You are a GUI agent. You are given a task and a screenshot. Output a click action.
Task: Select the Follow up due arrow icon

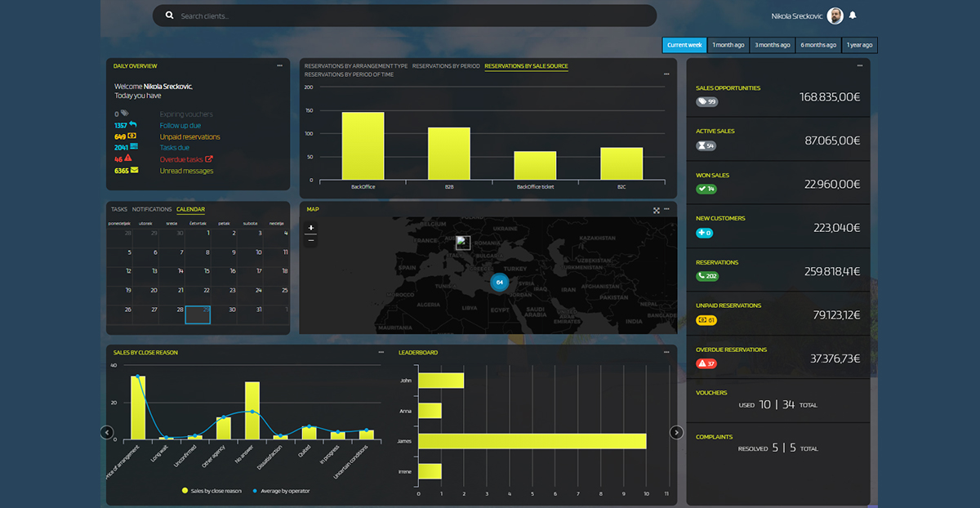click(133, 126)
